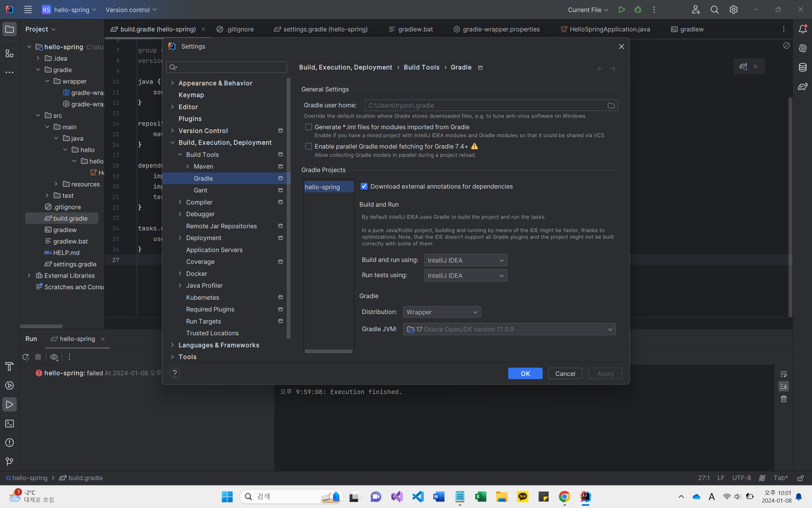Open Chrome from the Windows taskbar

[564, 497]
